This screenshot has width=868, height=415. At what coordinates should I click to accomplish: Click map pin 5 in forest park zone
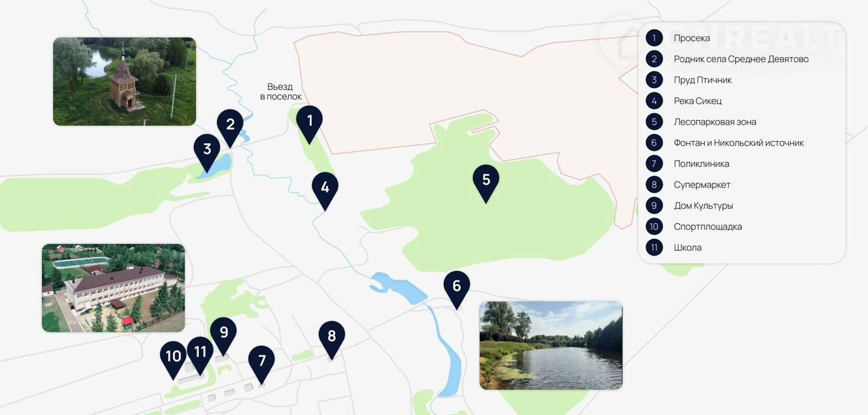(x=486, y=184)
